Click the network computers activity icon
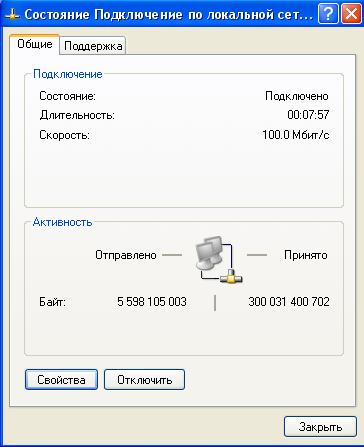Viewport: 364px width, 447px height. 219,259
